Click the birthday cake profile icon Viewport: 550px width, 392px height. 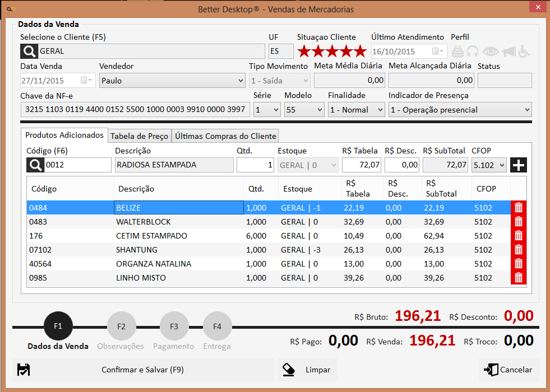(458, 52)
